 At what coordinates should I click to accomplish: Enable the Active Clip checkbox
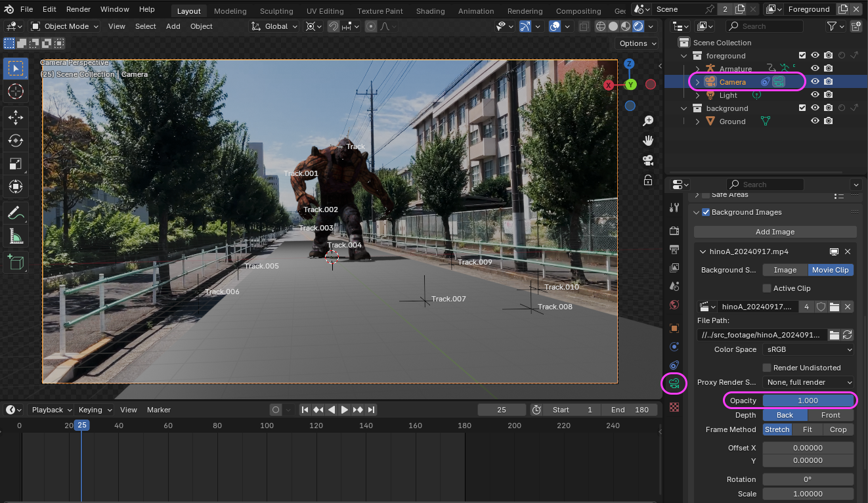click(767, 288)
